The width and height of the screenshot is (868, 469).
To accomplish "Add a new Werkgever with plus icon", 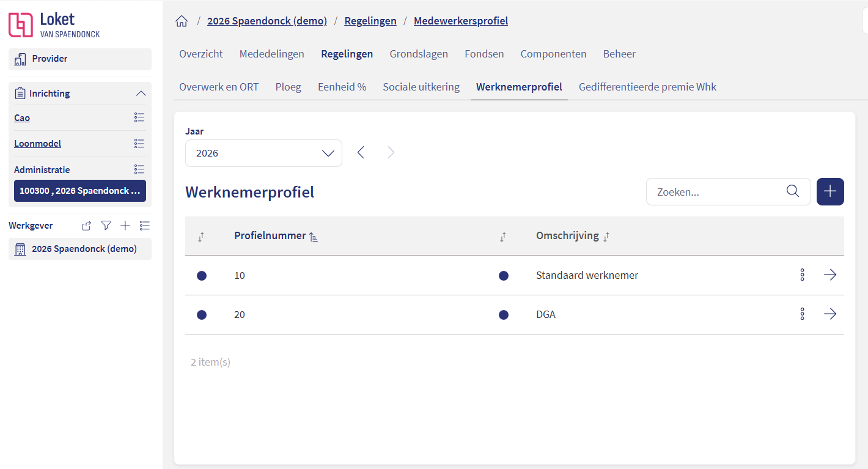I will 125,226.
